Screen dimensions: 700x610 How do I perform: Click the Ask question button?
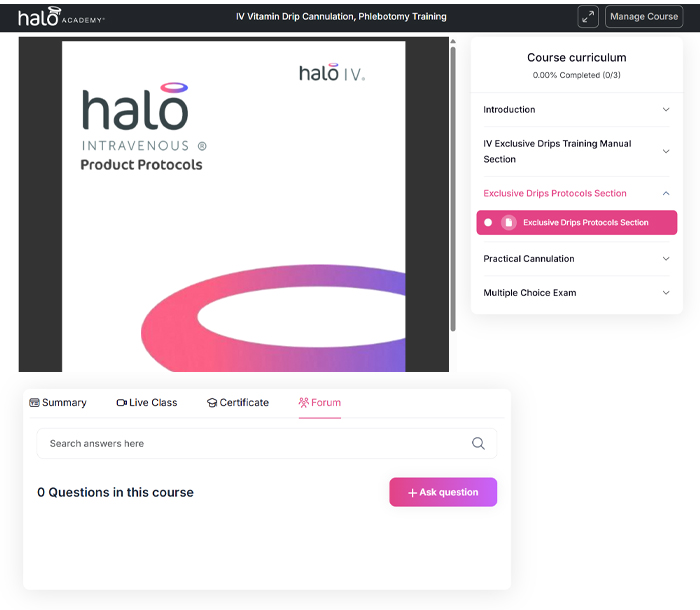click(x=443, y=492)
